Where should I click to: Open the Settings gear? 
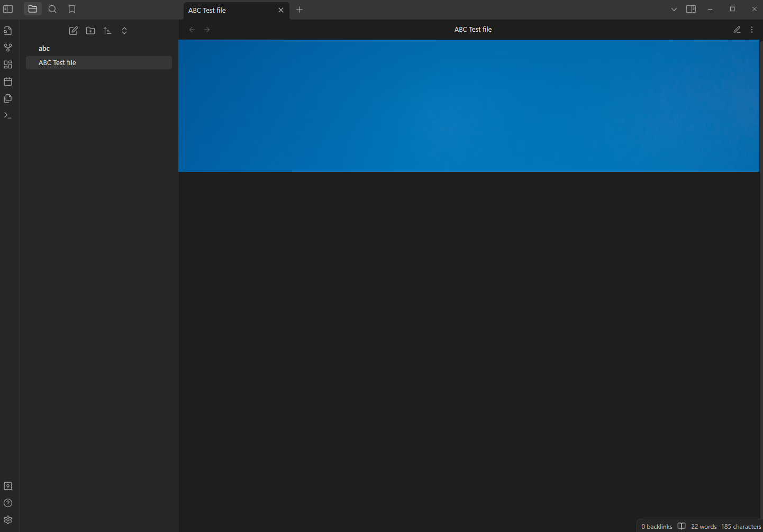click(x=8, y=520)
